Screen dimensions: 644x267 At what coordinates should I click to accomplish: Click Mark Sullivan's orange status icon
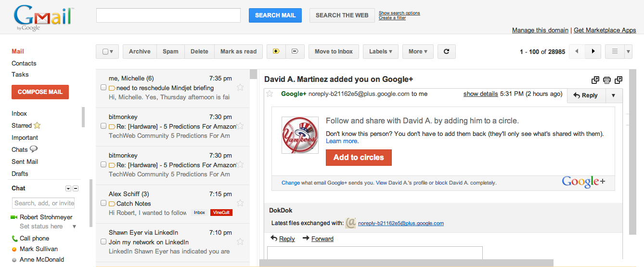coord(14,249)
